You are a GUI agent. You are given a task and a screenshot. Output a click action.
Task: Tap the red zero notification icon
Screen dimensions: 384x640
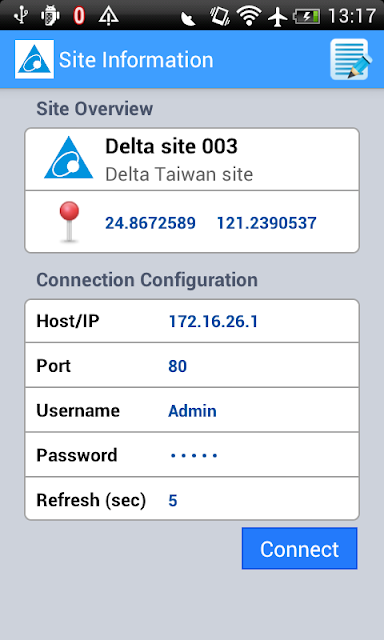coord(79,16)
